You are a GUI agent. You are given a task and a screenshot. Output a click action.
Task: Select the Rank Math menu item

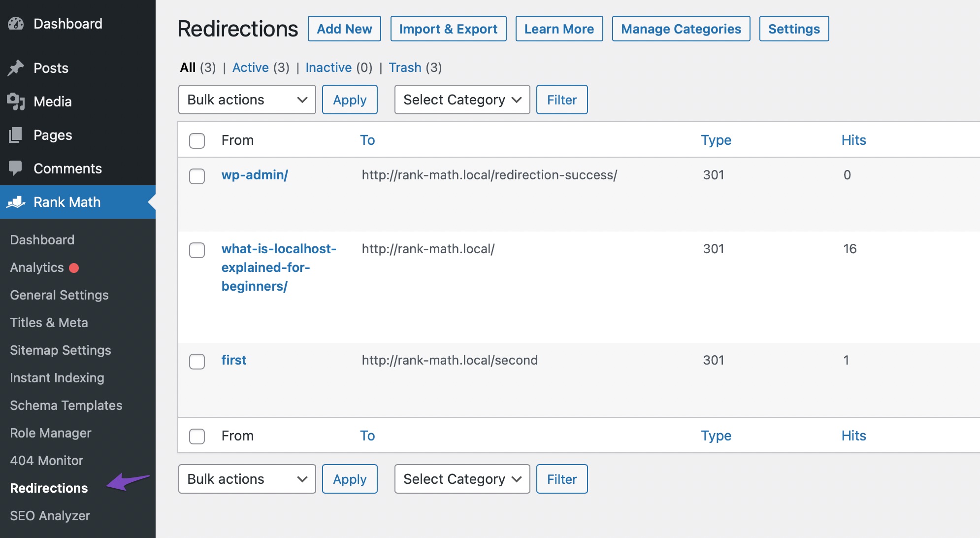[x=78, y=202]
